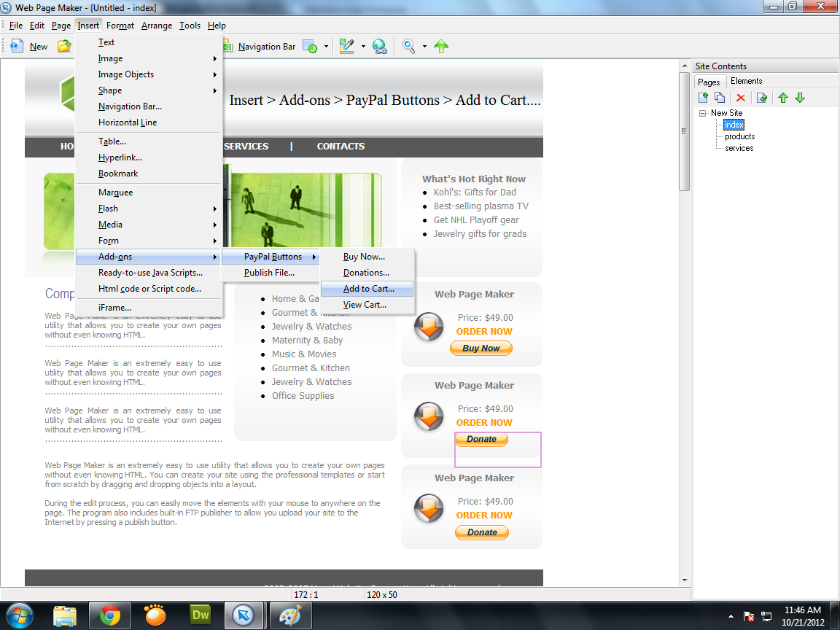Open the Page menu
The width and height of the screenshot is (840, 630).
[61, 26]
